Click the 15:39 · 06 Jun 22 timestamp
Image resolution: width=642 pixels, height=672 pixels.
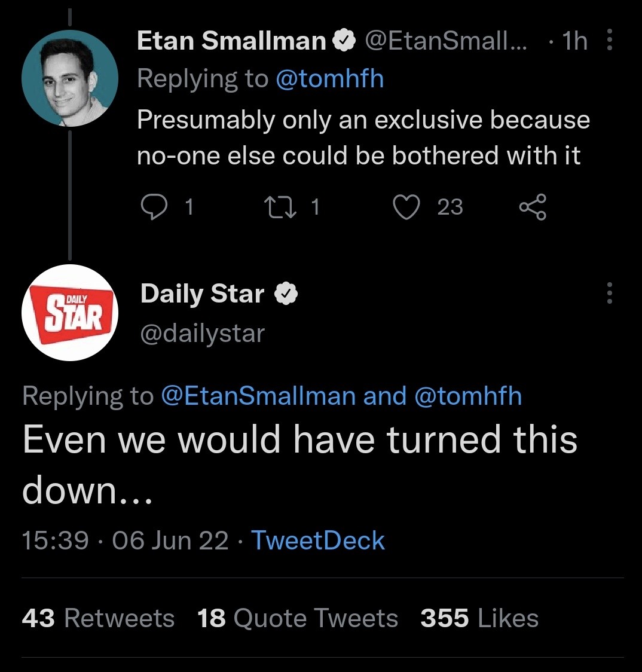125,540
